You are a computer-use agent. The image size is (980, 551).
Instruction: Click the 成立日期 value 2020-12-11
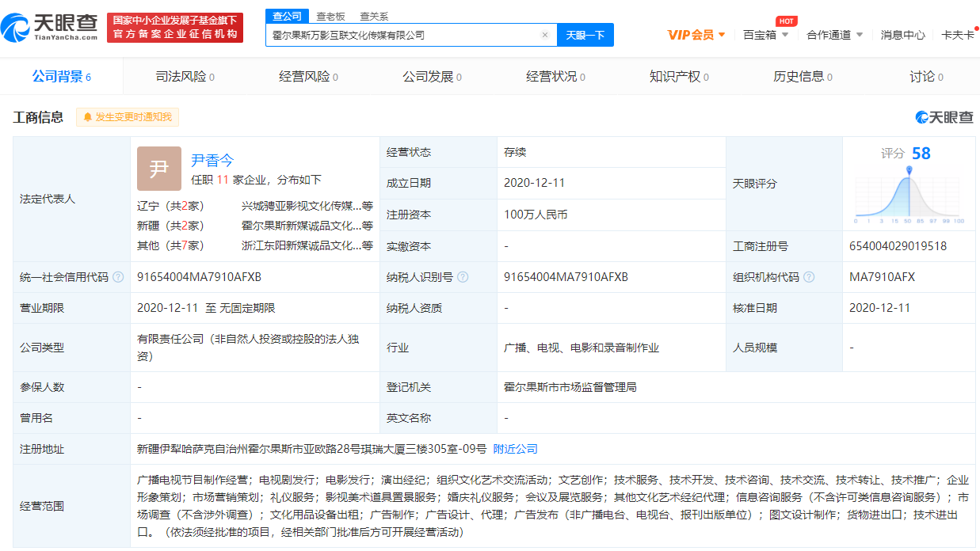534,183
